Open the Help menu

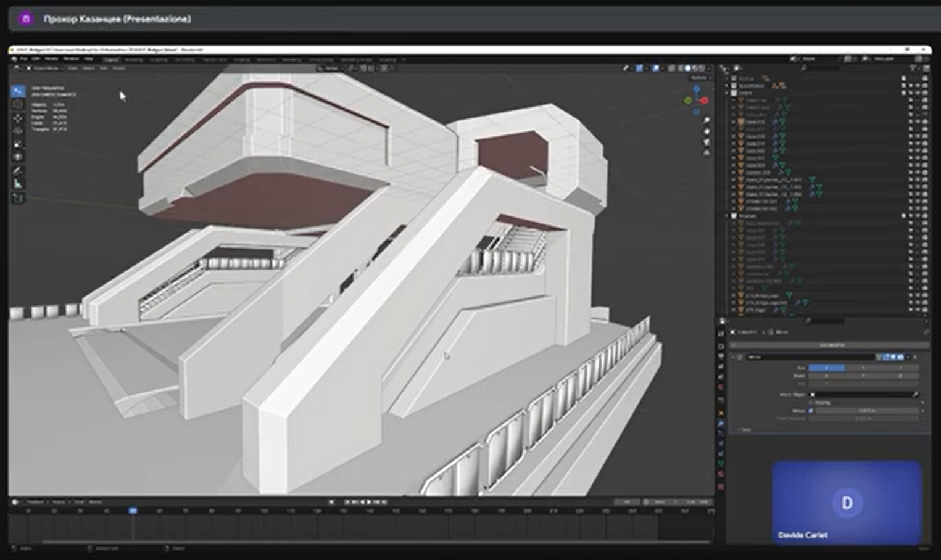pos(88,59)
